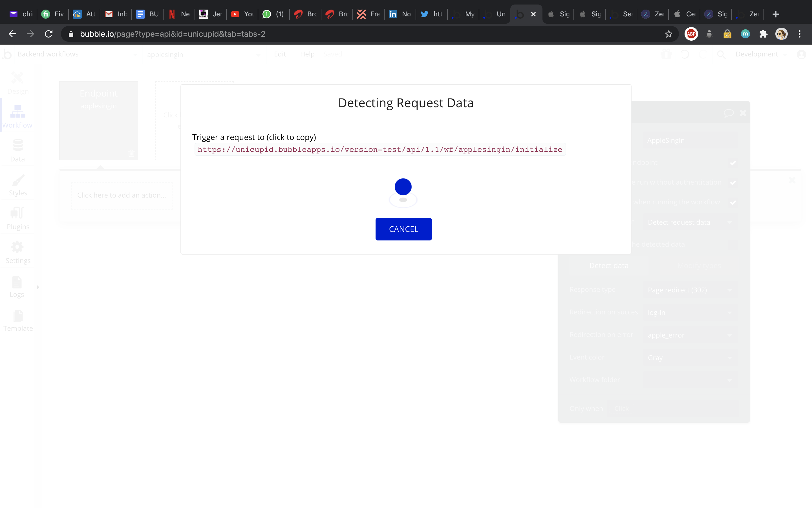Click here to add an action
This screenshot has width=812, height=508.
point(122,196)
